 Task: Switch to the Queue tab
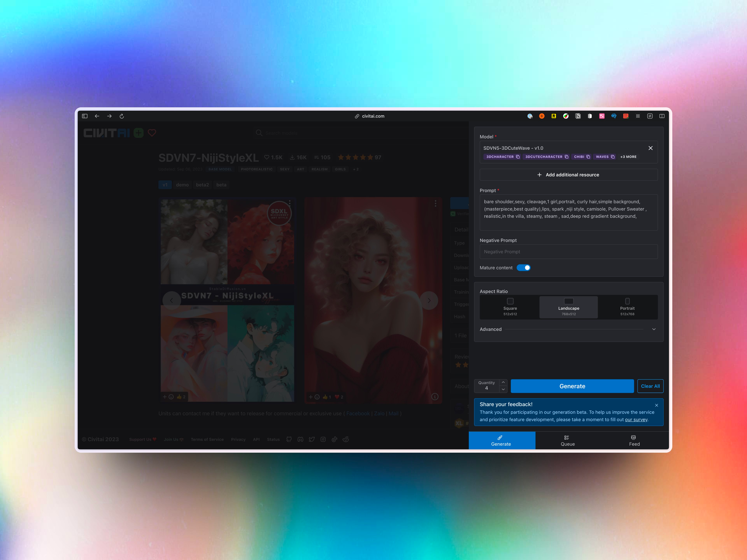point(568,441)
